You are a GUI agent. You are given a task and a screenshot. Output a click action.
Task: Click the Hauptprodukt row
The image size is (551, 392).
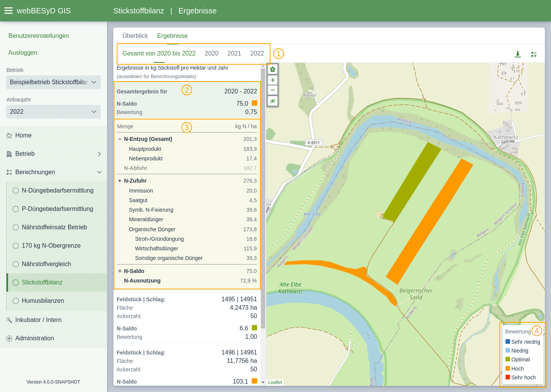pos(187,149)
